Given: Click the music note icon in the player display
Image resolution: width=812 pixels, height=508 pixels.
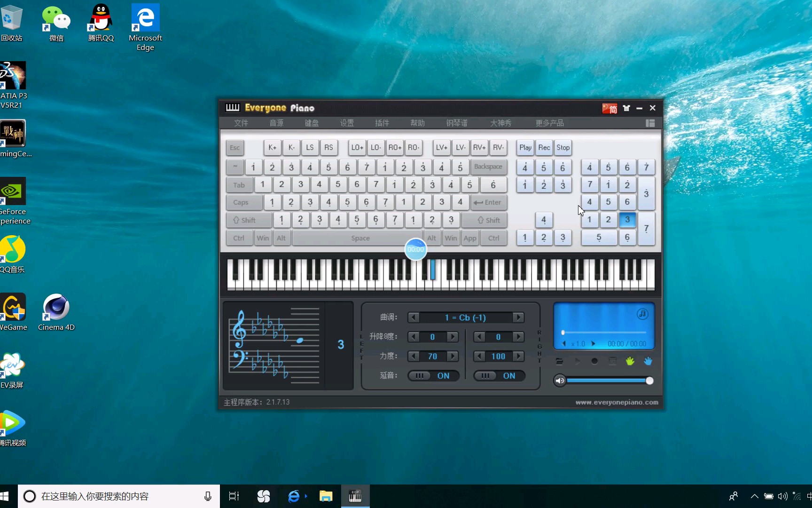Looking at the screenshot, I should (642, 314).
